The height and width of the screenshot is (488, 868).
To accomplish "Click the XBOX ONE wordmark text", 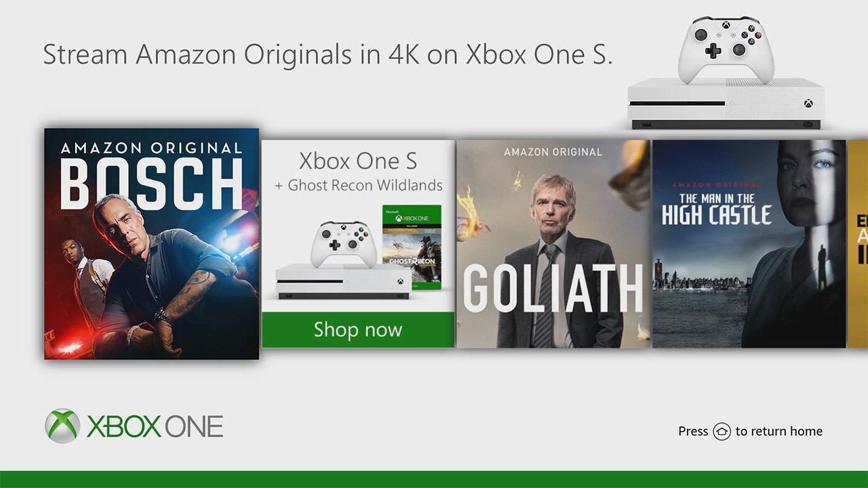I will [x=155, y=427].
